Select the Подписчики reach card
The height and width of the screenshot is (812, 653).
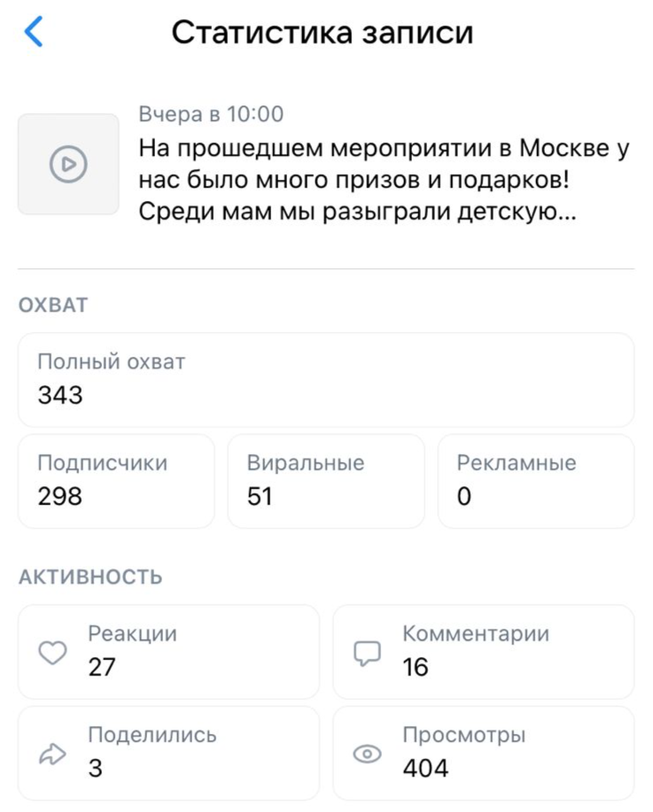tap(116, 481)
